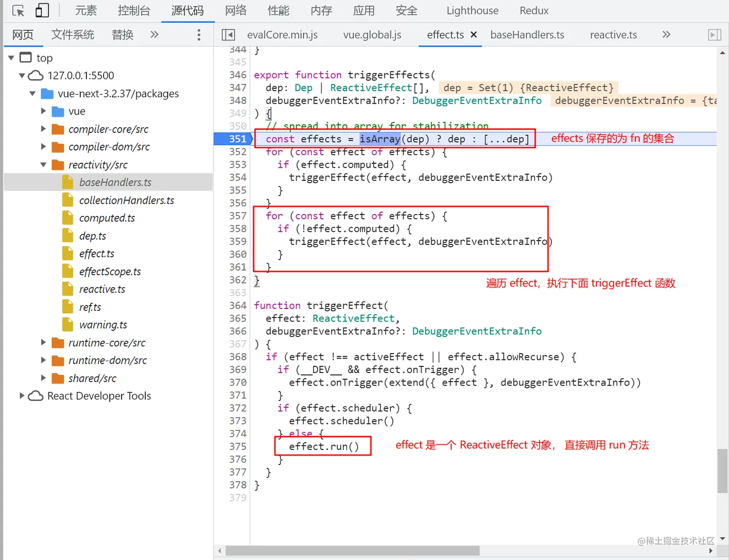Open the 性能 (Performance) panel tab
Viewport: 729px width, 560px height.
(279, 11)
